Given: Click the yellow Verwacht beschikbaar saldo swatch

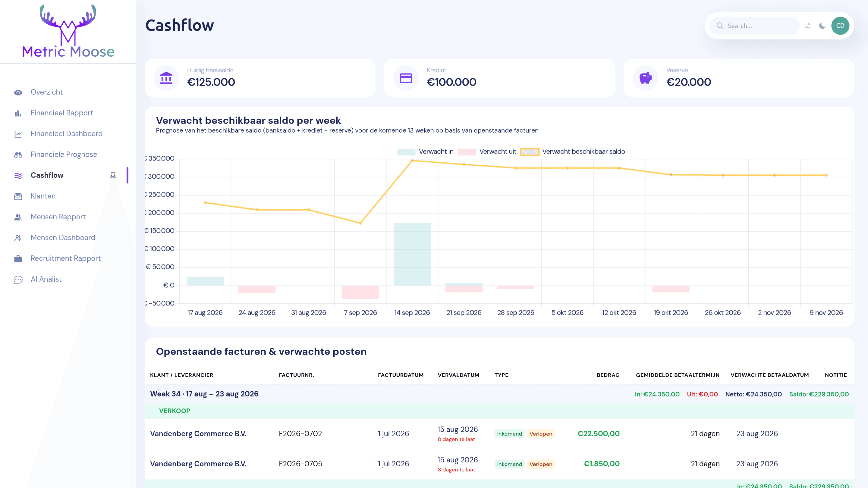Looking at the screenshot, I should pyautogui.click(x=530, y=152).
